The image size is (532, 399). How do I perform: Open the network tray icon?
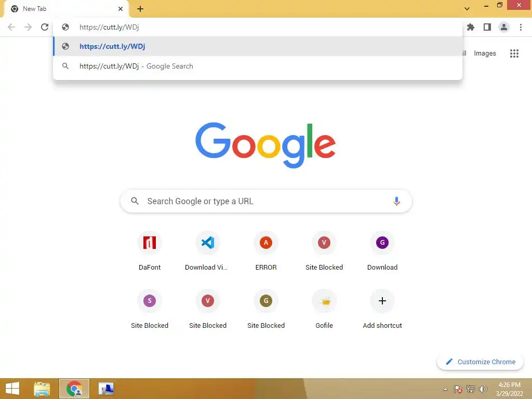click(x=471, y=389)
